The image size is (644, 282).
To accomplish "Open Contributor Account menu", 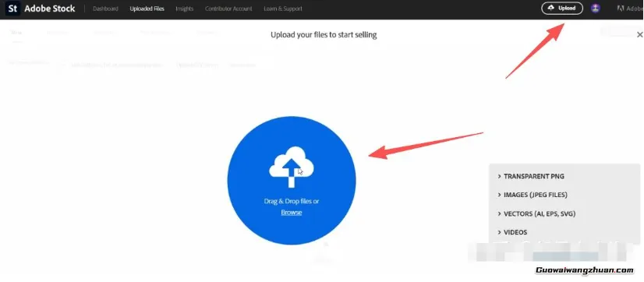I will click(x=228, y=9).
